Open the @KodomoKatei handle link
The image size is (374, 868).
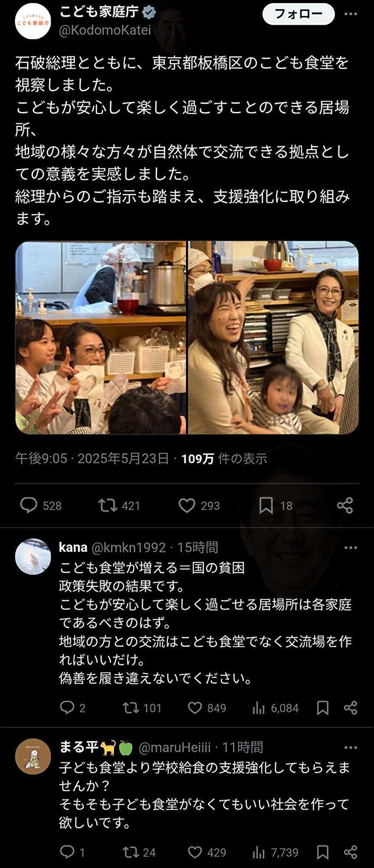tap(105, 30)
